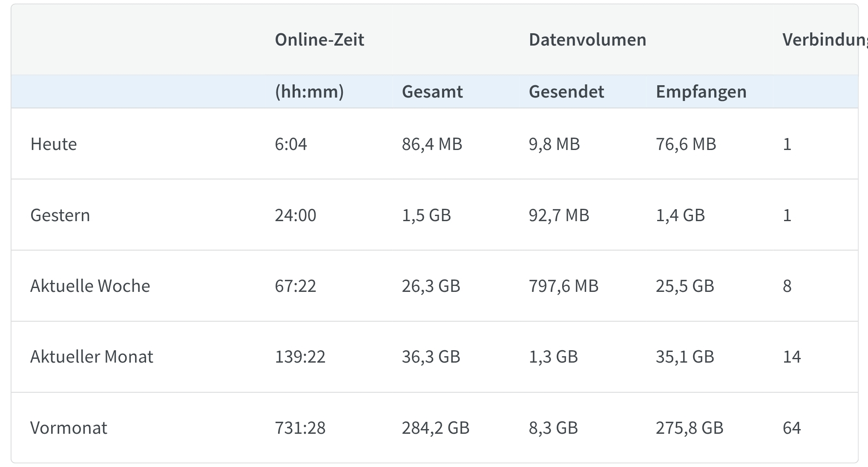This screenshot has width=868, height=467.
Task: Select Vormonat received value 275,8 GB
Action: point(689,428)
